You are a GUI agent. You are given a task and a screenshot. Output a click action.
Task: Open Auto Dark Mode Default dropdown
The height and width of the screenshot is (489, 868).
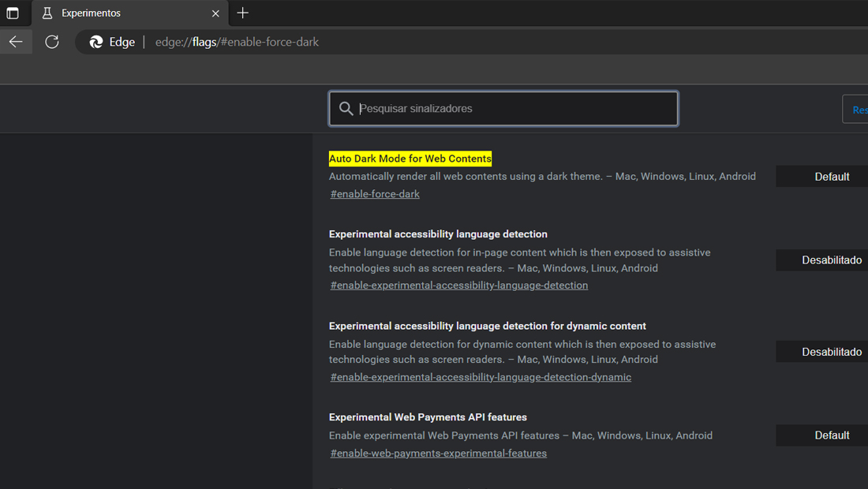821,177
